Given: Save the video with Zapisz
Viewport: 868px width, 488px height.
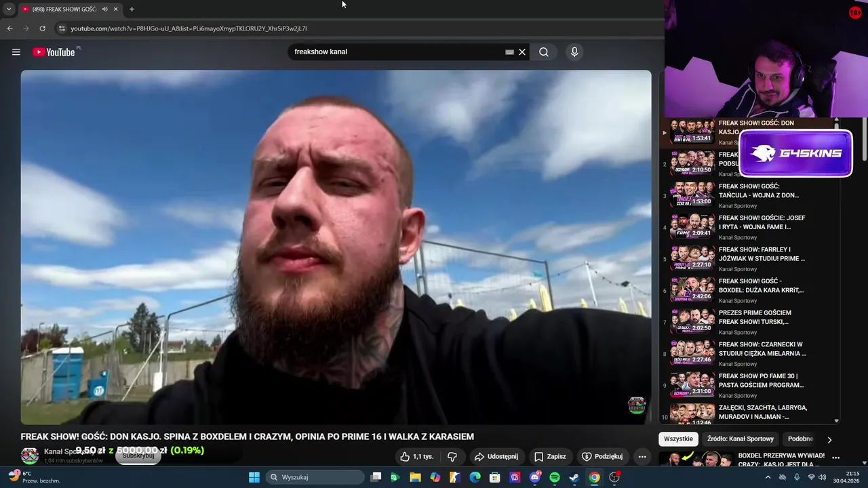Looking at the screenshot, I should 550,457.
